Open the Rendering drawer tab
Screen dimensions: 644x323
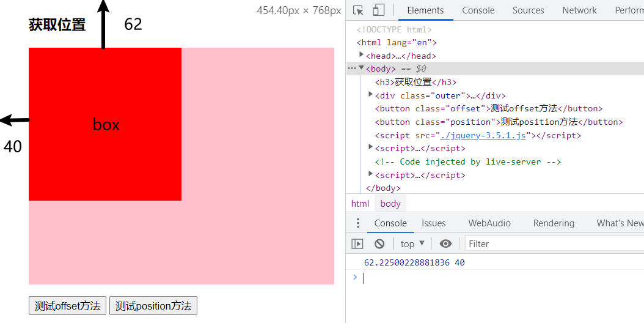click(x=554, y=223)
